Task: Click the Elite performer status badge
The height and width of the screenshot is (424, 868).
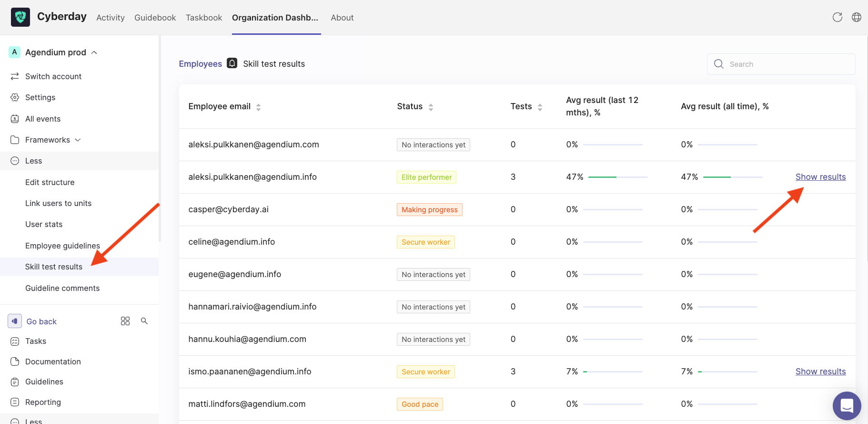Action: pos(426,177)
